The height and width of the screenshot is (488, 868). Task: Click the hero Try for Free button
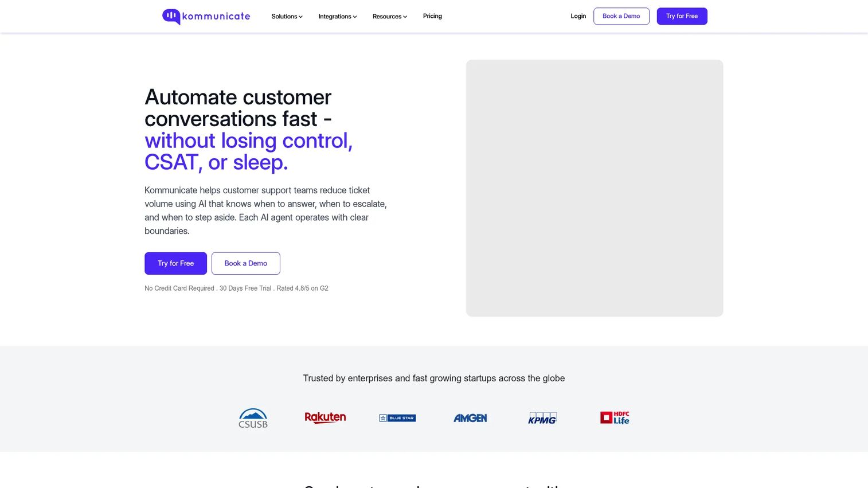pyautogui.click(x=175, y=263)
